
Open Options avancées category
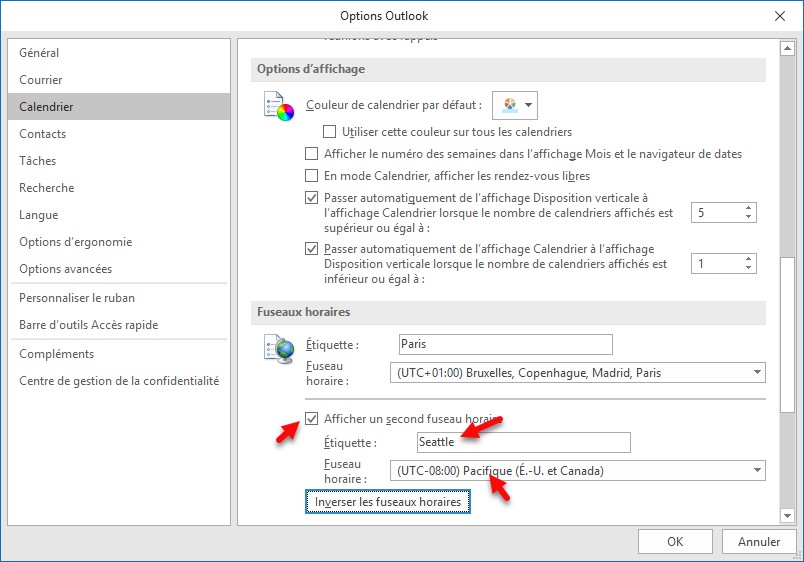coord(119,269)
